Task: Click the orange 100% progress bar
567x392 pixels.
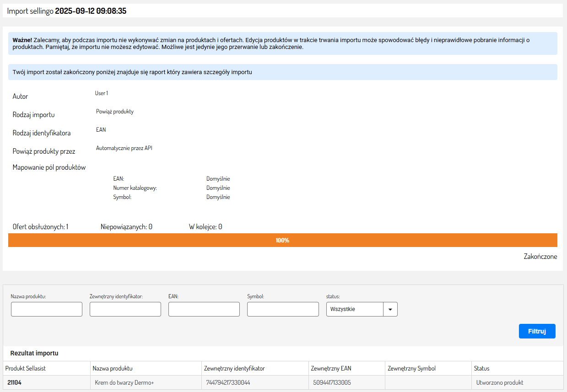Action: point(282,240)
